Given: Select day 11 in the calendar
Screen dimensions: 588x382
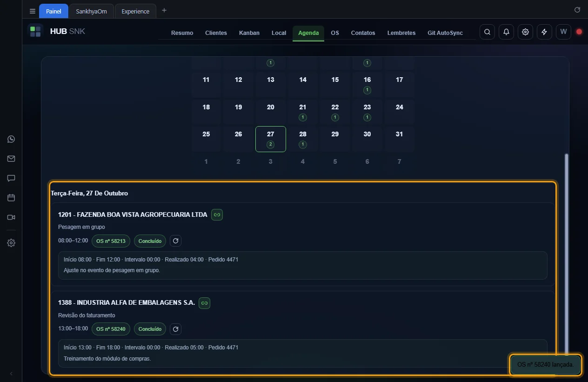Looking at the screenshot, I should coord(206,84).
